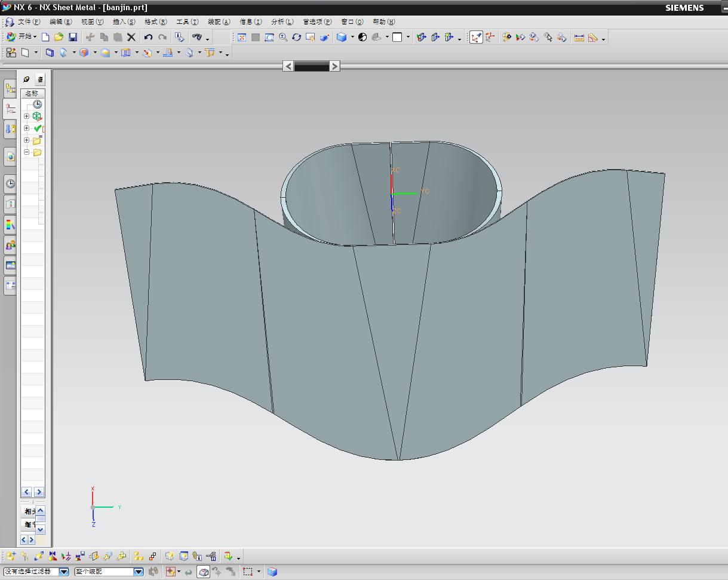
Task: Open the 首选项 Preferences menu
Action: (317, 22)
